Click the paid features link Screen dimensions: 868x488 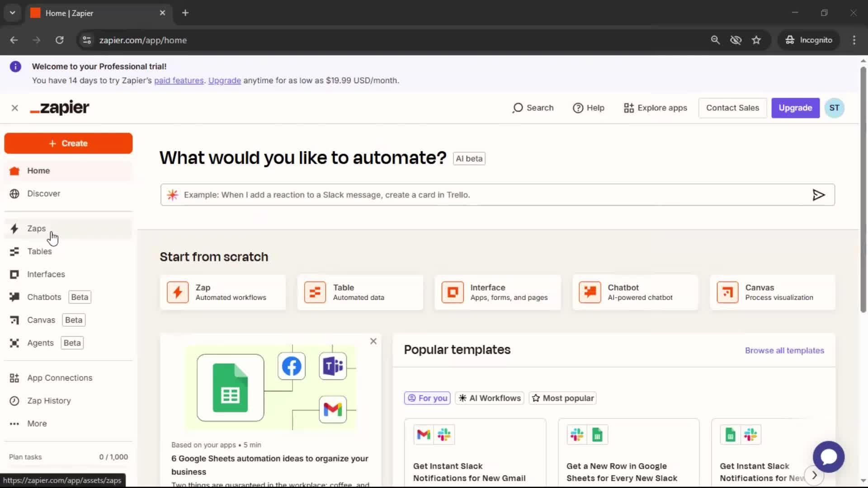[179, 80]
